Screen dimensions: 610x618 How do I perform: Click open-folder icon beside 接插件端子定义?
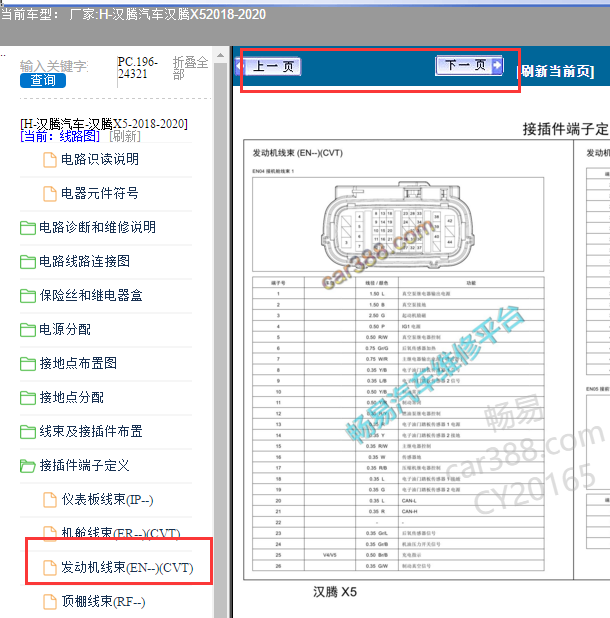[x=28, y=466]
